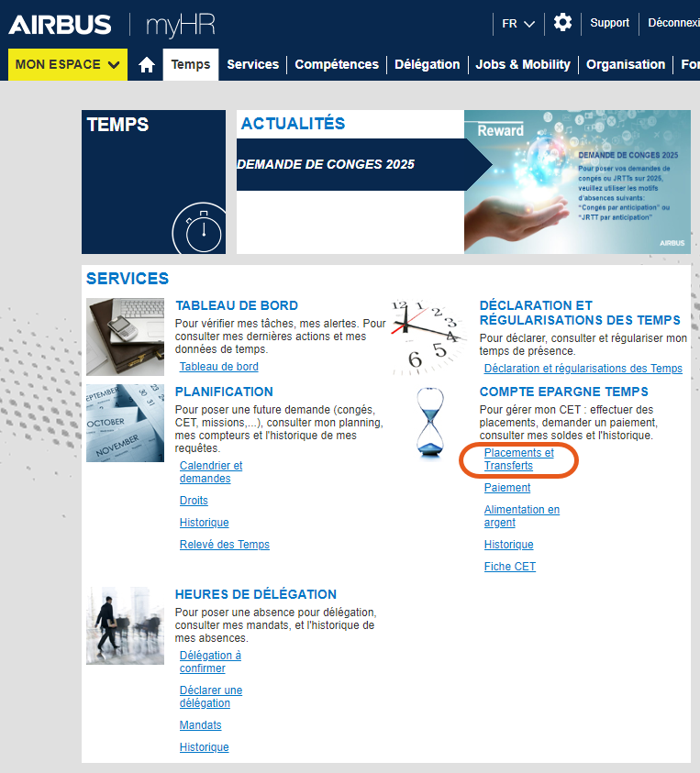
Task: Open the Placements et Transferts link
Action: pos(519,459)
